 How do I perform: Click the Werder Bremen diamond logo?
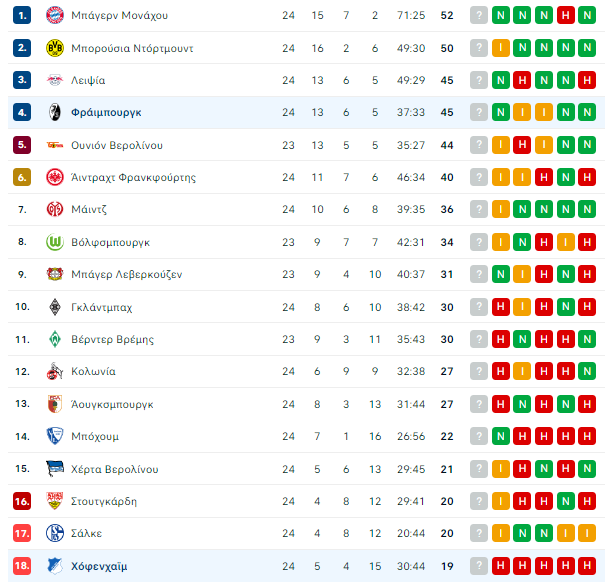click(55, 339)
